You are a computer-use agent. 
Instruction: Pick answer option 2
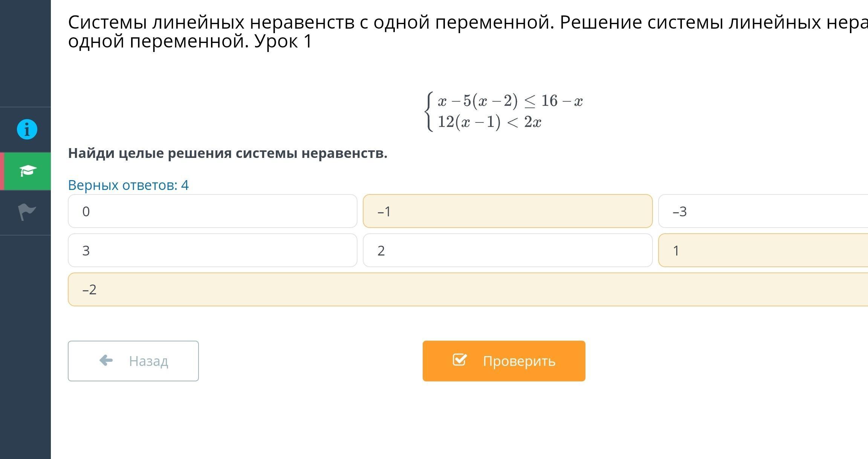click(507, 251)
